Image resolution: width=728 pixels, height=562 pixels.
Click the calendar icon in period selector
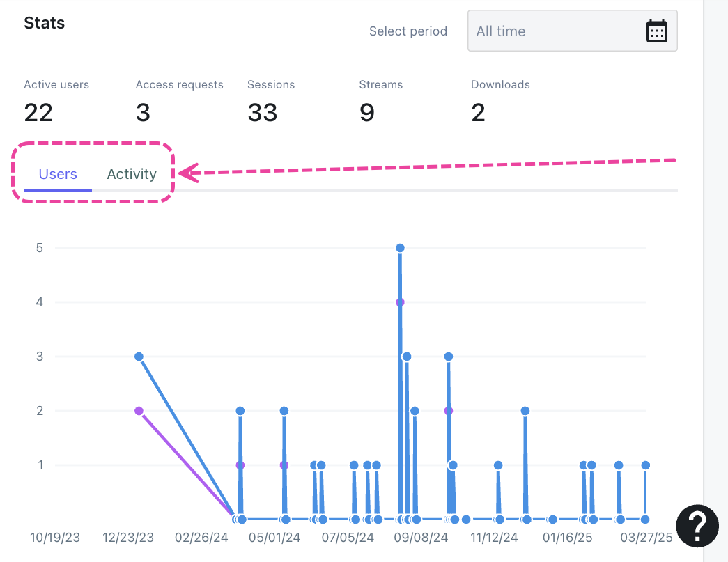coord(656,31)
